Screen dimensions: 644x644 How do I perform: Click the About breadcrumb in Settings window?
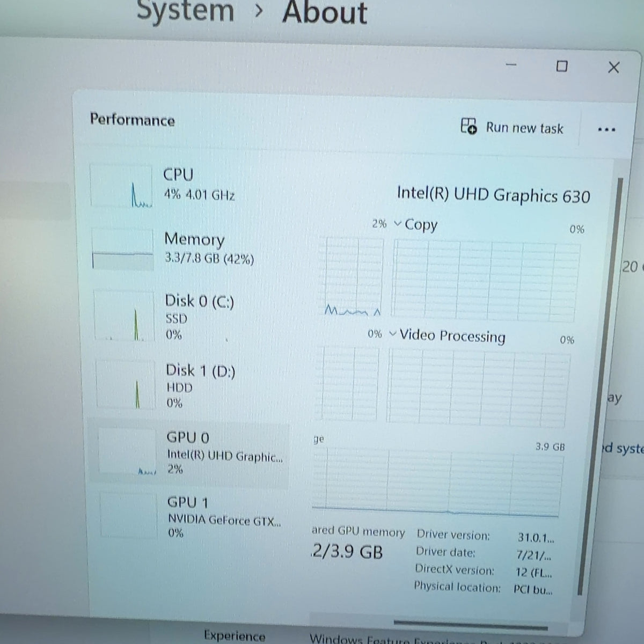point(325,12)
